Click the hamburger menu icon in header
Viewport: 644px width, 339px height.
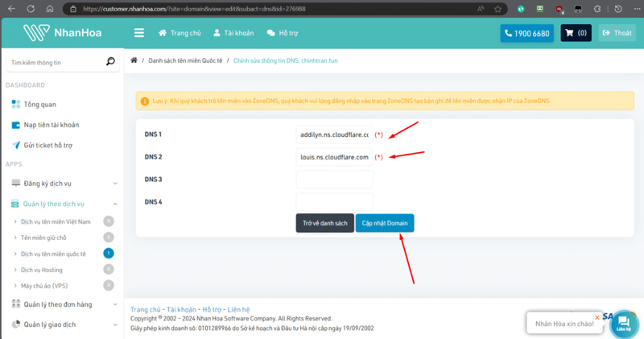click(139, 33)
